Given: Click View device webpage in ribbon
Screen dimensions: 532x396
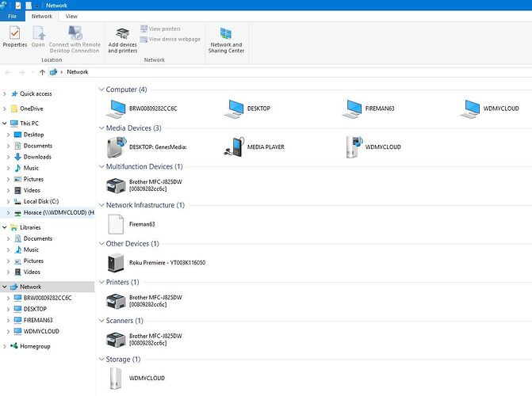Looking at the screenshot, I should [170, 40].
